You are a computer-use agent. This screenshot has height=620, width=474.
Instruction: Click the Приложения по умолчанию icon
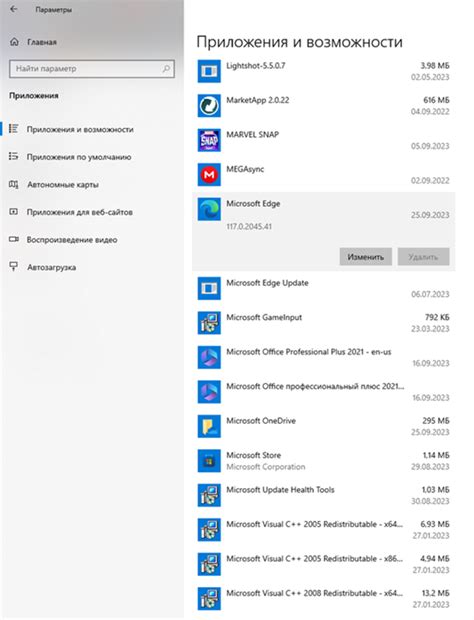tap(14, 157)
